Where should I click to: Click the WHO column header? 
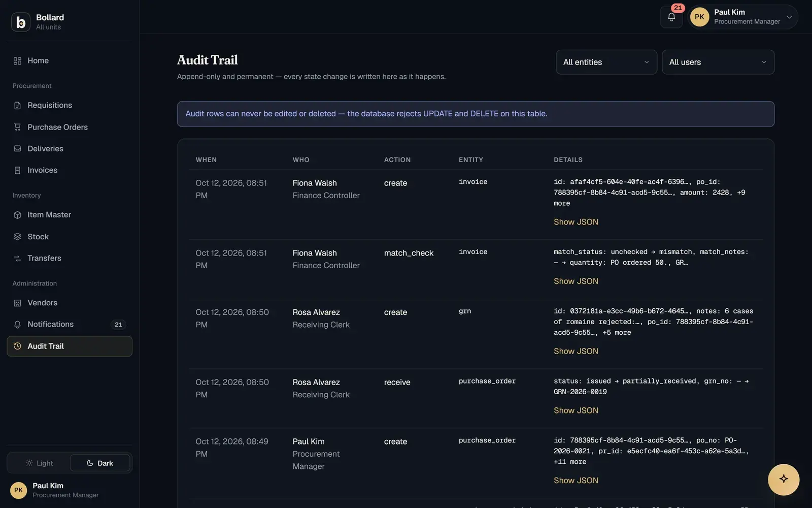click(x=301, y=160)
